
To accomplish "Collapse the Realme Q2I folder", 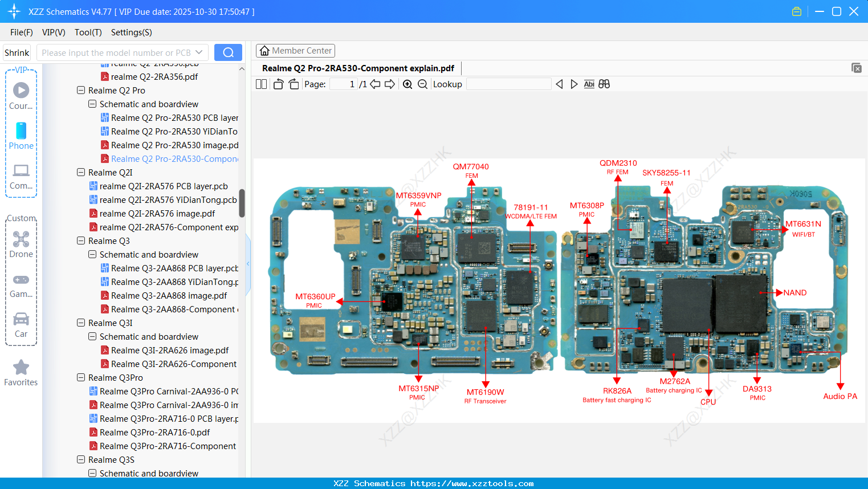I will 81,173.
